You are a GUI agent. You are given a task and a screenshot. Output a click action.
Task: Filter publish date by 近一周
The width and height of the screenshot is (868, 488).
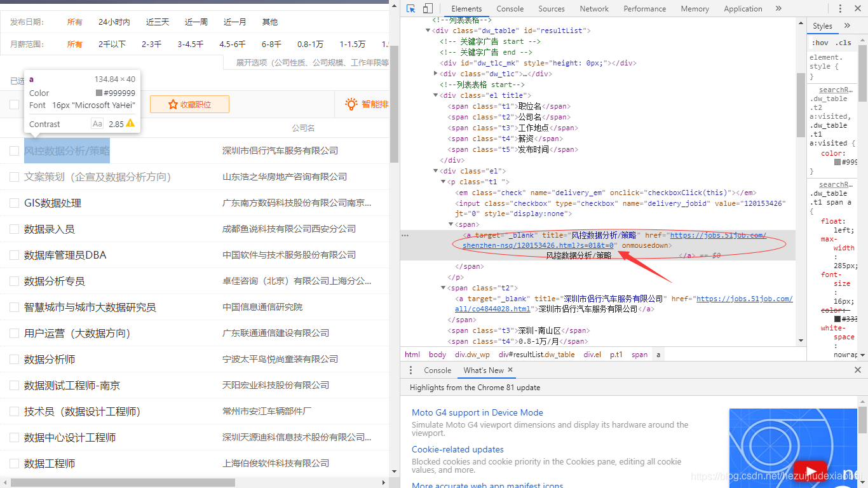coord(196,22)
